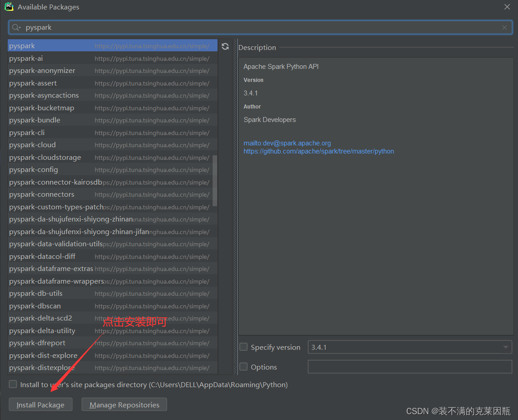Select the pyspark-cli package
This screenshot has height=420, width=518.
[112, 132]
